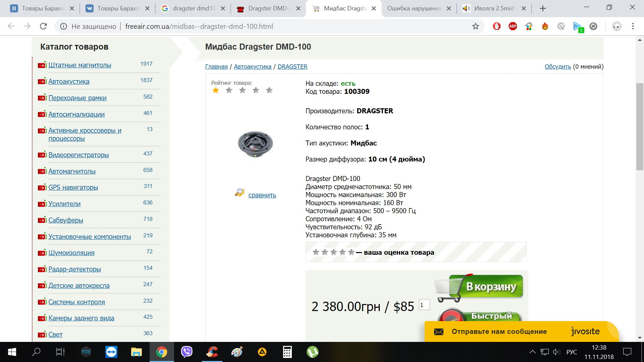Toggle the speaker volume tray icon

pyautogui.click(x=556, y=352)
